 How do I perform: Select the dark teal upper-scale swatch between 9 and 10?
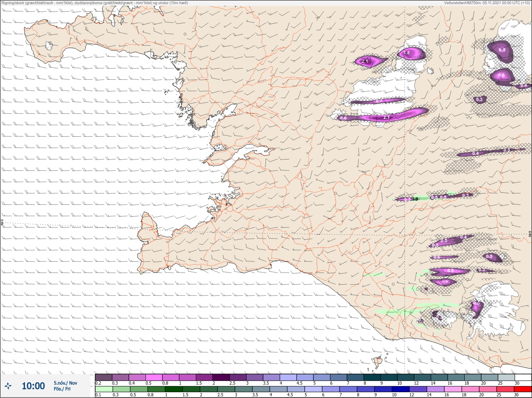(389, 377)
